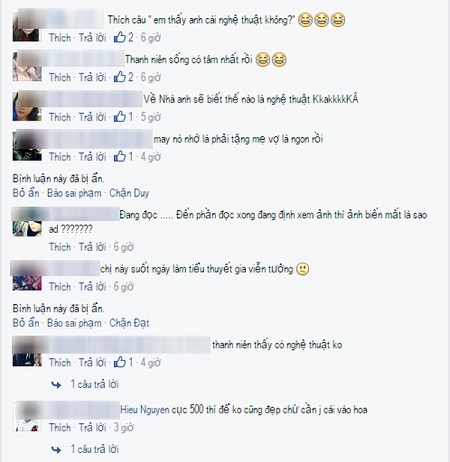Expand '1 câu trả lời' under 'Hieu Nguyen cục 500' comment
450x462 pixels.
95,449
